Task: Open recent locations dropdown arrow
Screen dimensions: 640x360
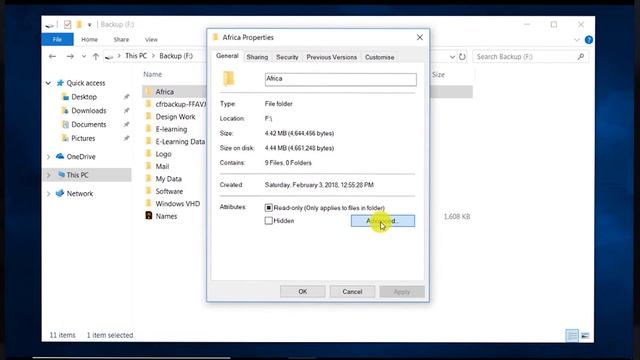Action: (x=84, y=56)
